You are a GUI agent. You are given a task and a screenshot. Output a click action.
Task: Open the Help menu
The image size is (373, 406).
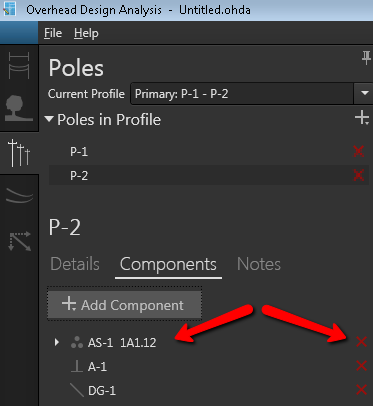pyautogui.click(x=86, y=33)
